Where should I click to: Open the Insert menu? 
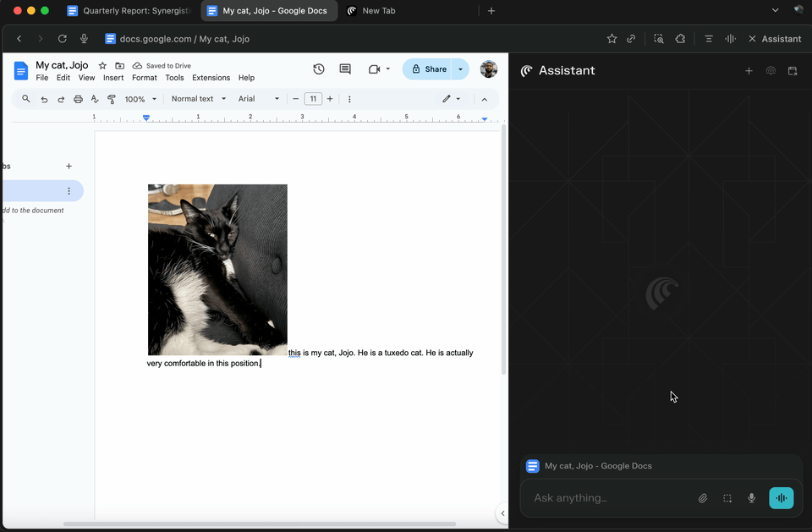coord(113,78)
